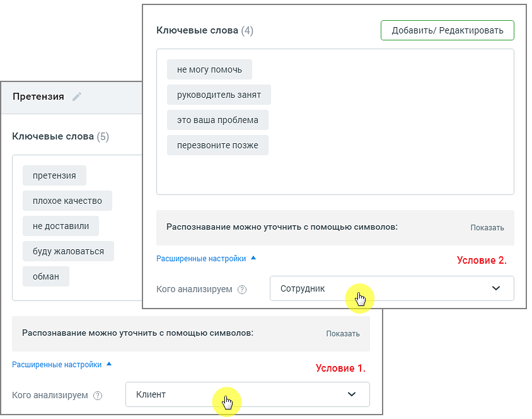Select the keyword chip 'не могу помочь'

point(209,69)
